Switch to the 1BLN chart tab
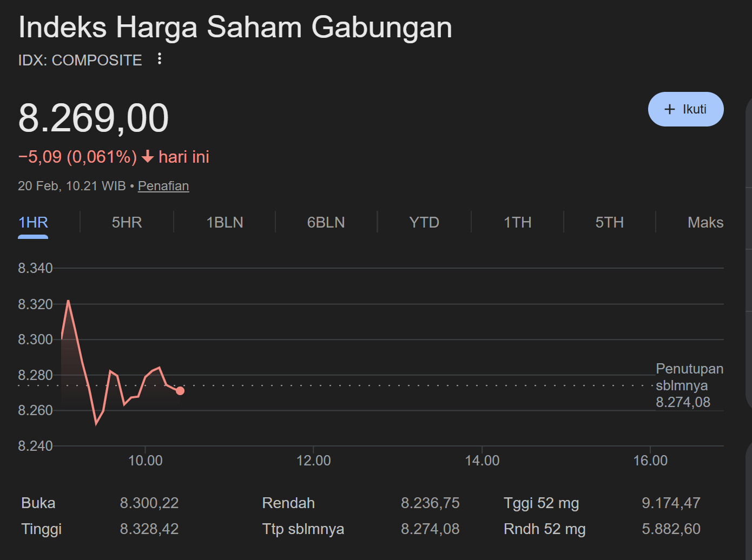The image size is (752, 560). coord(225,222)
